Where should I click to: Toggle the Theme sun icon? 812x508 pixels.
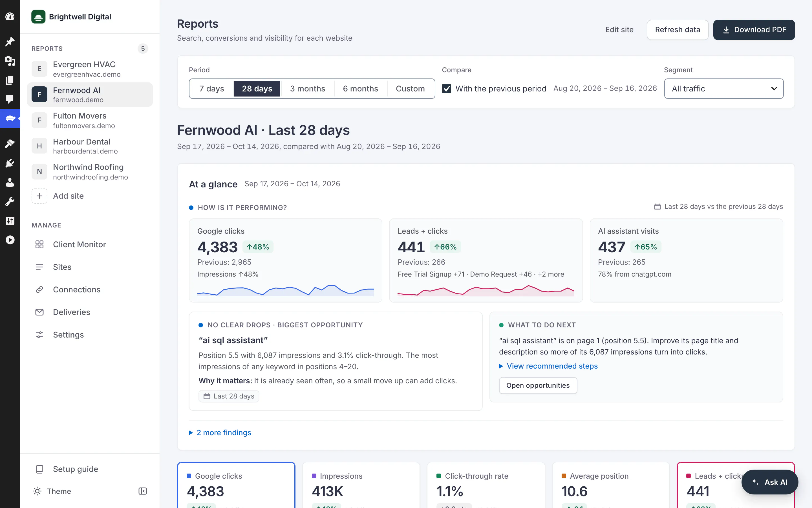37,491
